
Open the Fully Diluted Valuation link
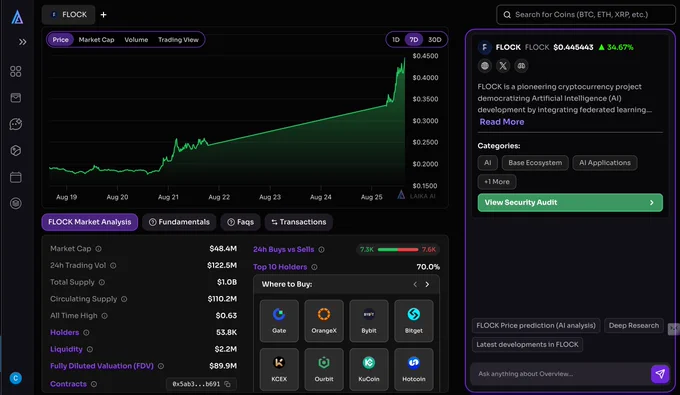[102, 366]
